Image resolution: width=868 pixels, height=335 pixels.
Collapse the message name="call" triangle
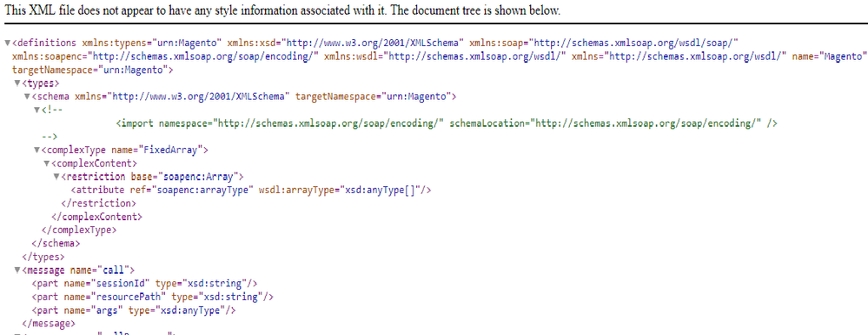17,270
